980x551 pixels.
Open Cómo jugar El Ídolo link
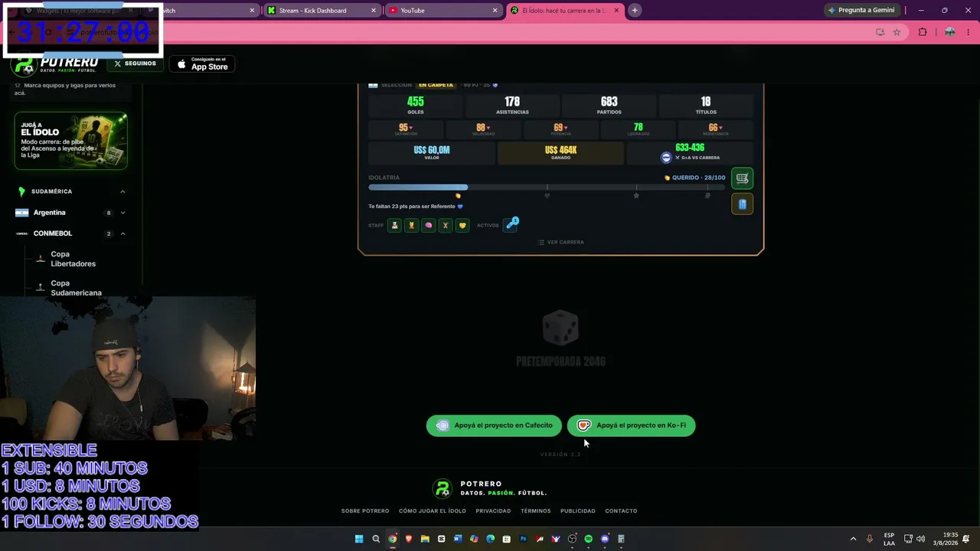433,511
